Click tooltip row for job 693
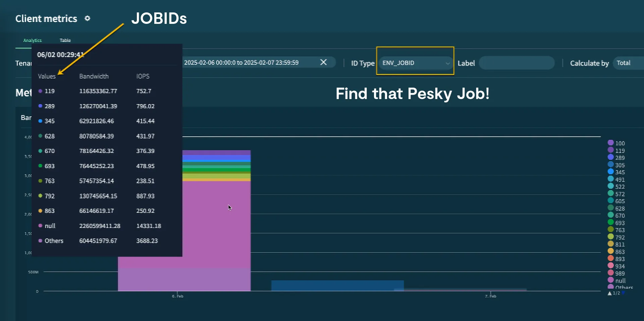Screen dimensions: 644x321 (x=107, y=166)
